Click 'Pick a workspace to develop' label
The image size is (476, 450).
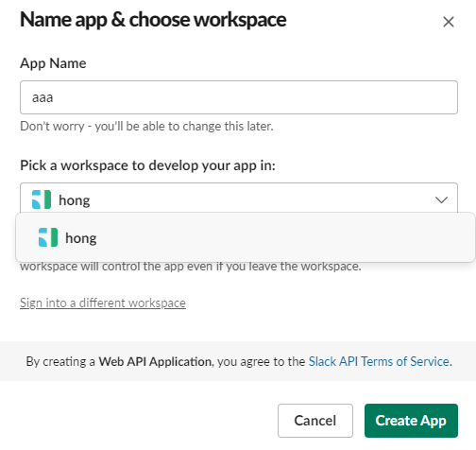click(147, 165)
